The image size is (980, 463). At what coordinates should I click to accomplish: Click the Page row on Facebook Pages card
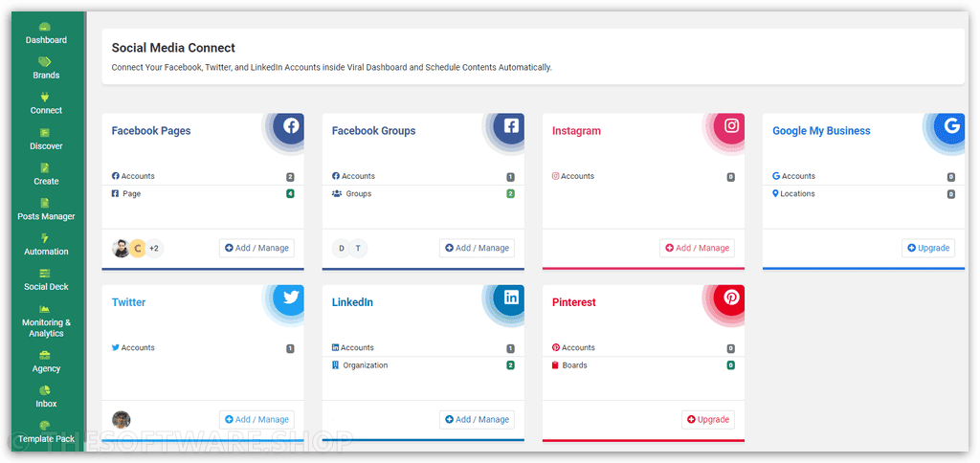tap(203, 193)
